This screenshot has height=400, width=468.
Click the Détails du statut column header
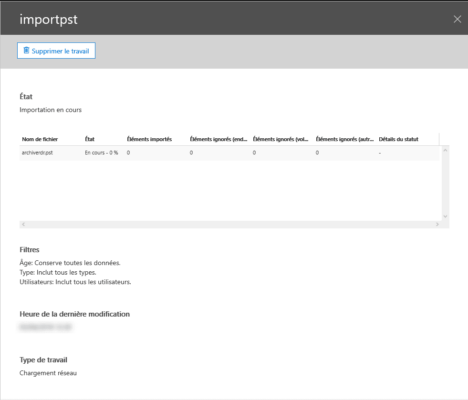click(398, 139)
